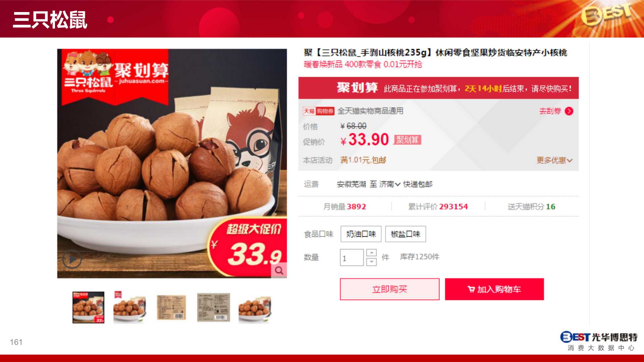Select the 奶油口味 flavor option
The height and width of the screenshot is (362, 644).
(x=361, y=234)
